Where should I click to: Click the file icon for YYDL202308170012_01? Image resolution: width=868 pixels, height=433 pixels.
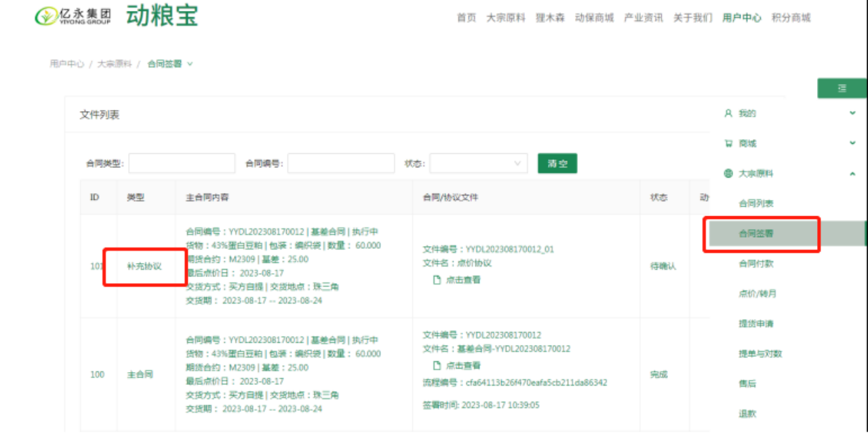[437, 280]
